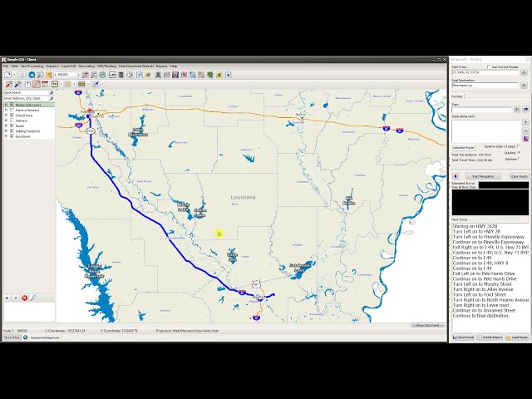Click the yellow ruler measure tool
The image size is (532, 399).
[81, 84]
